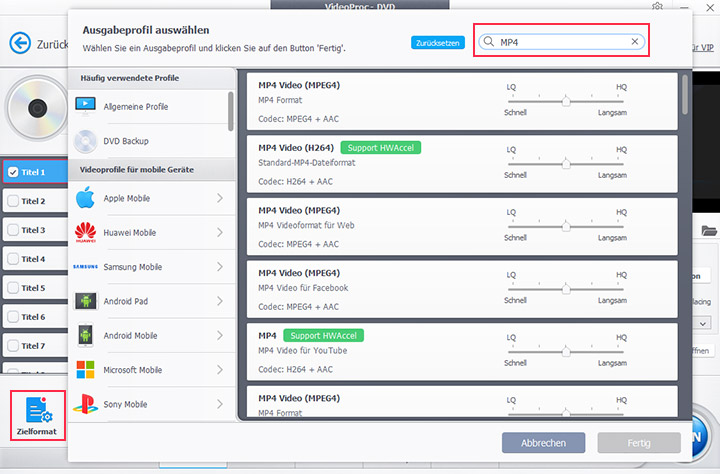Select the 'MP4 Video für YouTube' profile

click(x=462, y=352)
